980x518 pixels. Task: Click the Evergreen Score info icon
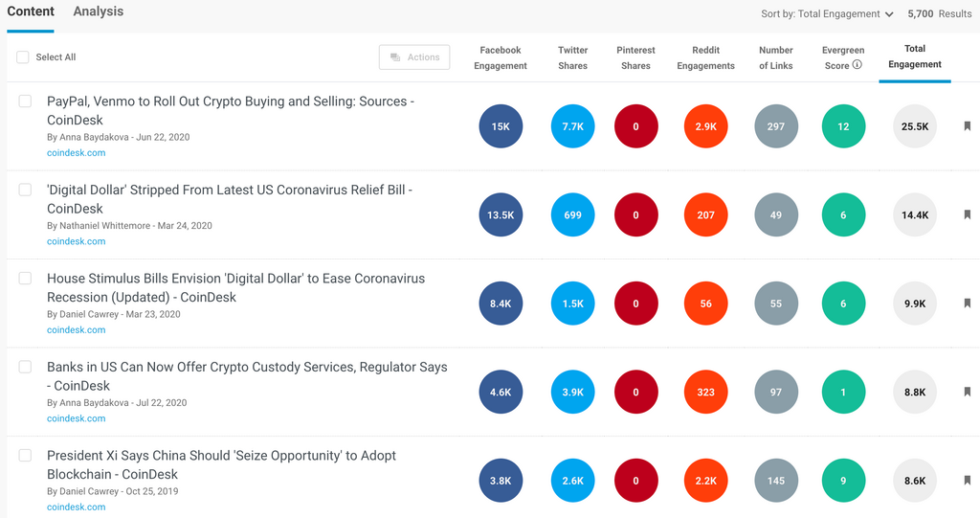pos(857,65)
